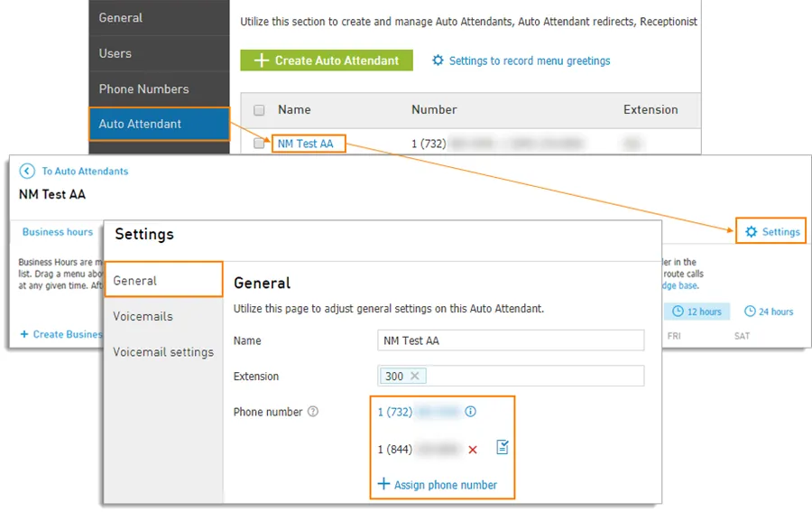Open Settings to record menu greetings link

coord(530,61)
